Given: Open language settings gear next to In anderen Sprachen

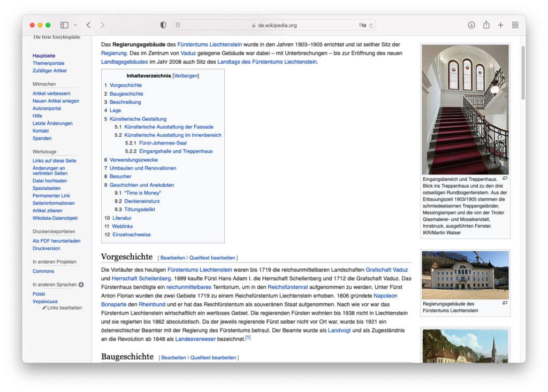Looking at the screenshot, I should [81, 285].
